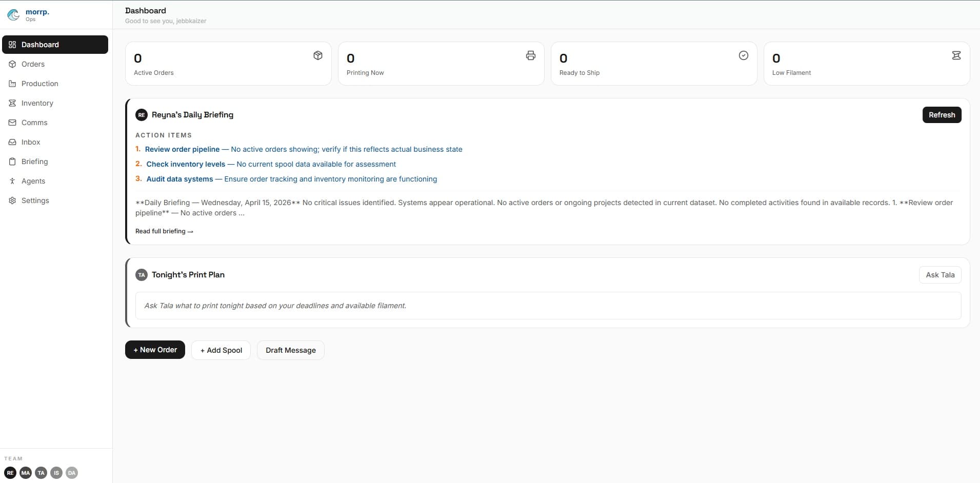Click the RE avatar beside Reyna's Daily Briefing

(x=142, y=115)
